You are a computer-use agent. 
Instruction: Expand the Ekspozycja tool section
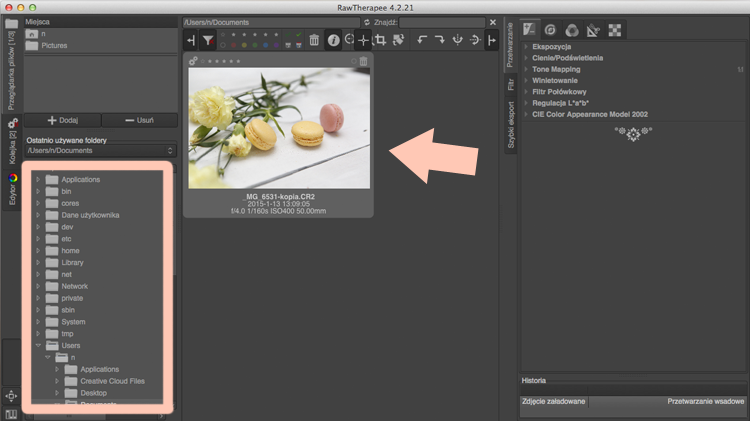[x=551, y=46]
